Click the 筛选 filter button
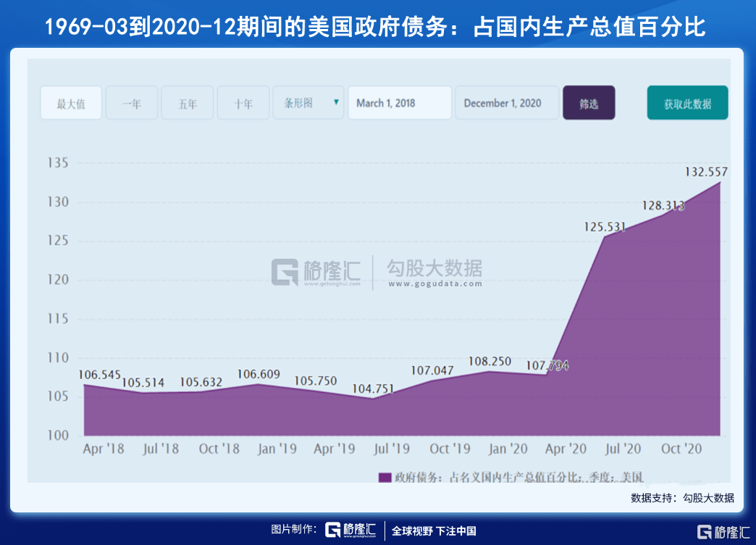The image size is (756, 545). (x=589, y=103)
